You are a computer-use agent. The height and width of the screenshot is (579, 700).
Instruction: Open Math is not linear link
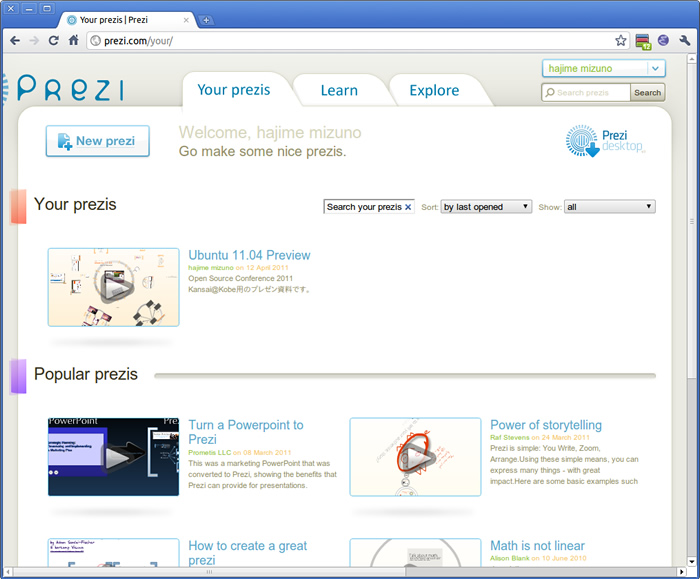(538, 546)
